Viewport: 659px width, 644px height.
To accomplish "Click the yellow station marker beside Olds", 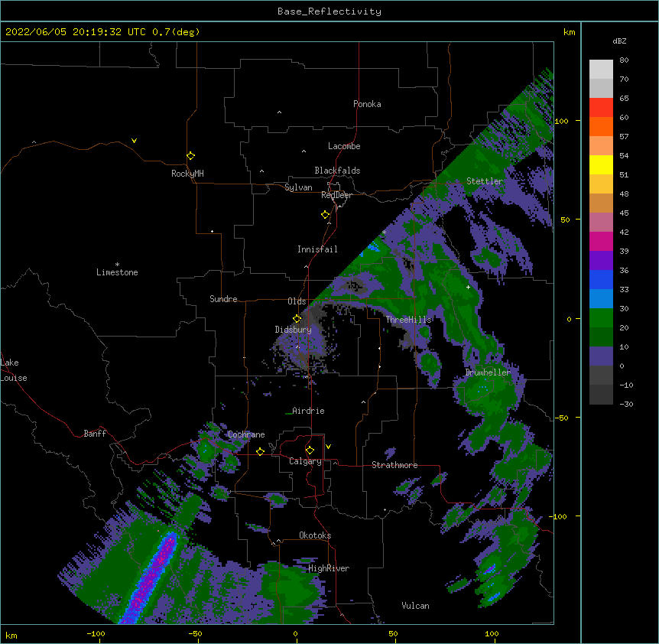I will [297, 319].
